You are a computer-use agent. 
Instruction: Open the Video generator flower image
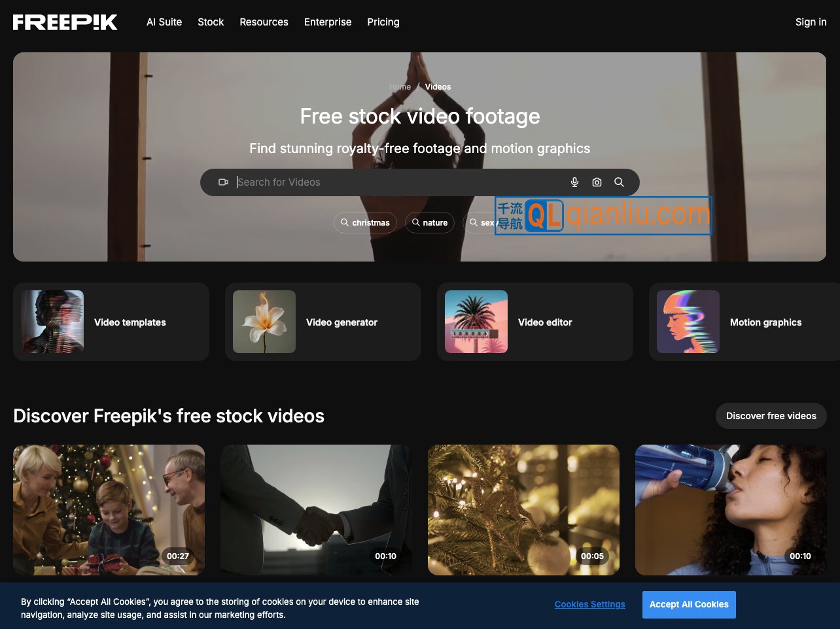264,322
